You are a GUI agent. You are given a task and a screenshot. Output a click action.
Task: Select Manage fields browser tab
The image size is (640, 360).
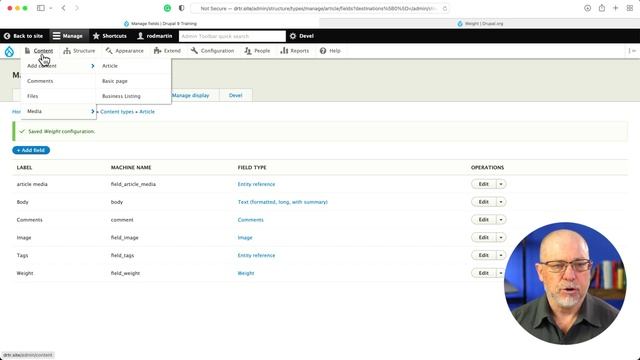[x=160, y=24]
